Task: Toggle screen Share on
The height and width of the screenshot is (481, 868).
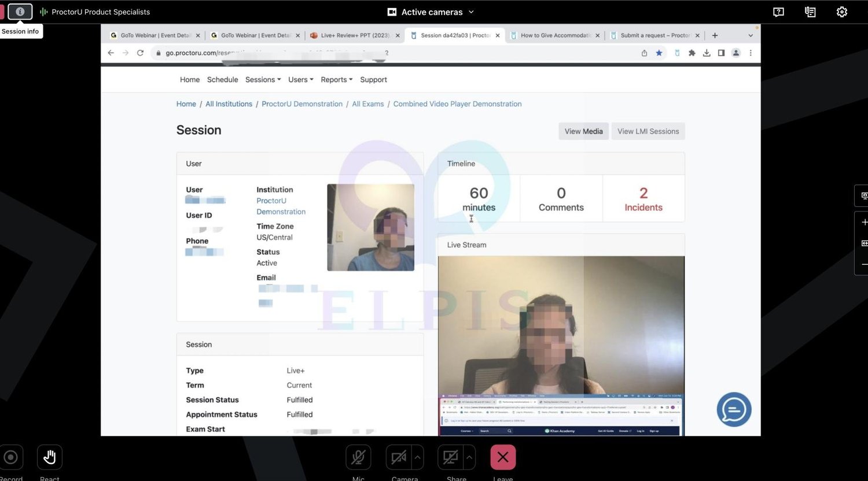Action: (x=450, y=457)
